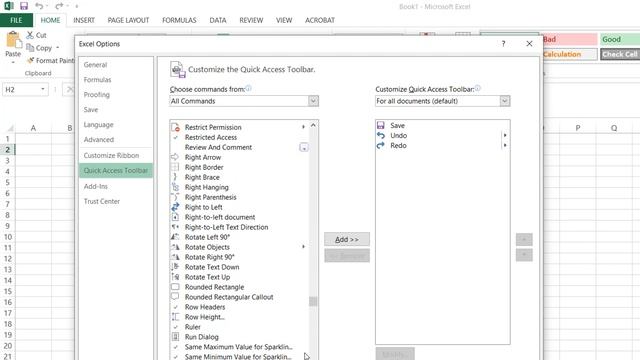This screenshot has height=360, width=640.
Task: Switch to the INSERT ribbon tab
Action: pos(84,20)
